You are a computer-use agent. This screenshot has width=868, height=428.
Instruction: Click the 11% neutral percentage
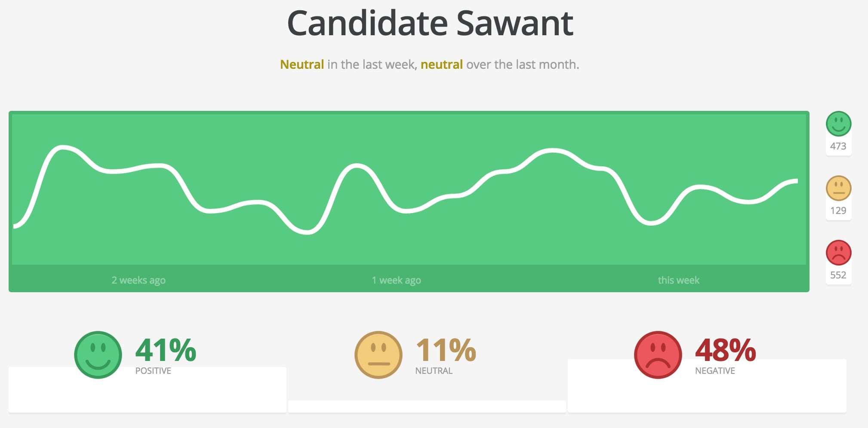(446, 350)
